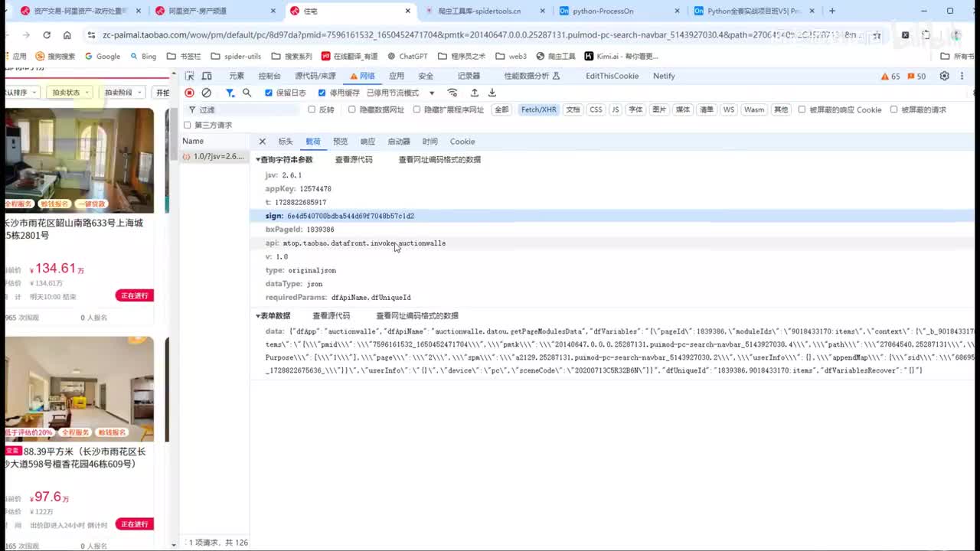Go to the browser home page
This screenshot has width=980, height=551.
pos(67,35)
